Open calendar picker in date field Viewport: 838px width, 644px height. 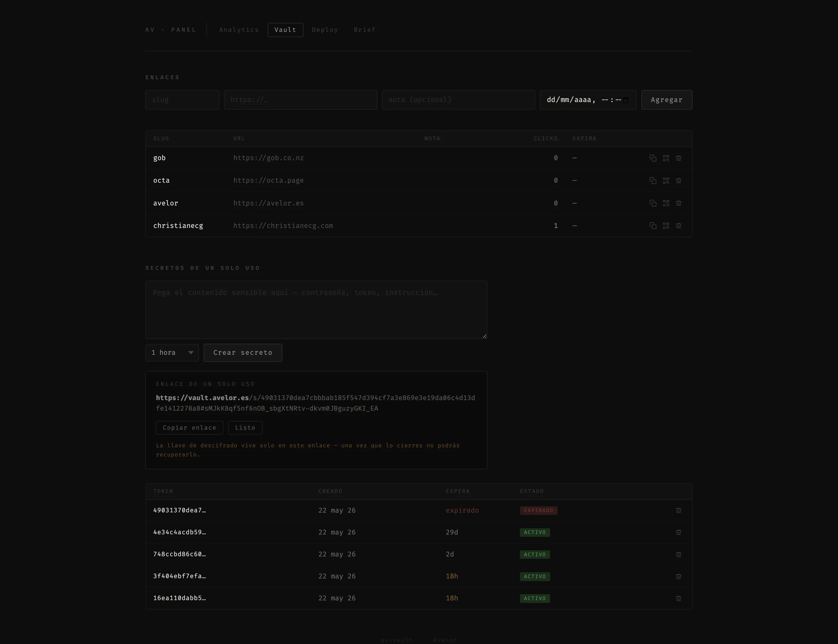[x=626, y=100]
